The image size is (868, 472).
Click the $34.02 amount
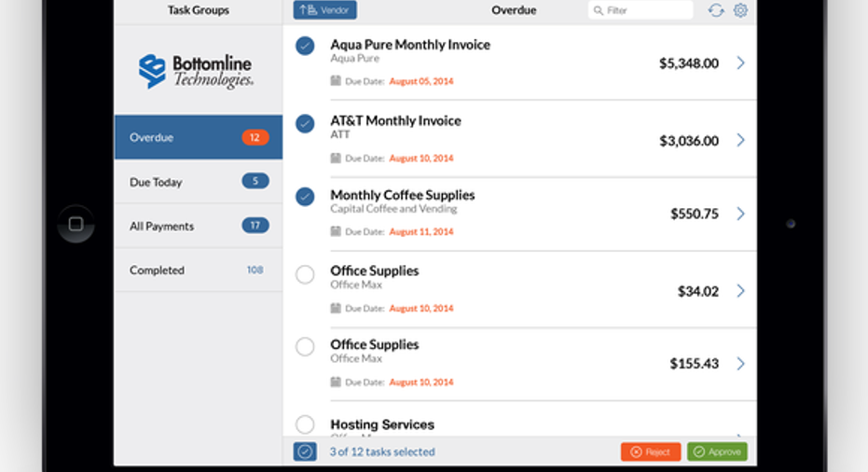[x=698, y=291]
